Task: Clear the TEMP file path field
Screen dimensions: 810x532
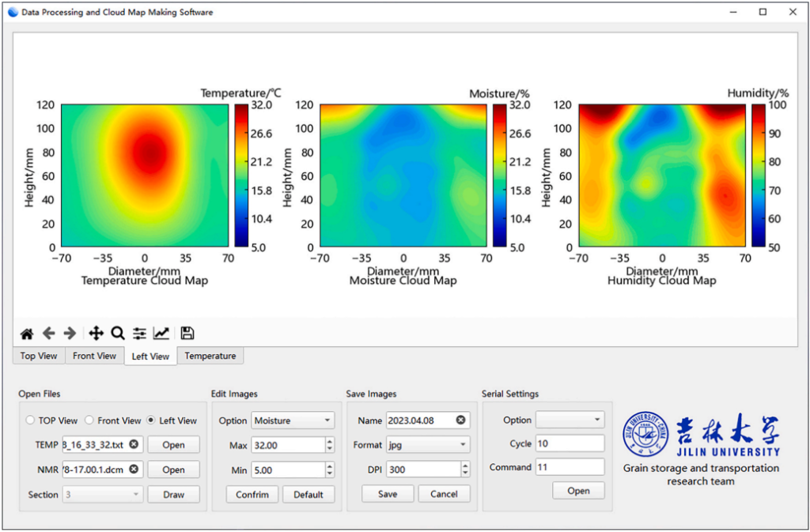Action: pos(134,445)
